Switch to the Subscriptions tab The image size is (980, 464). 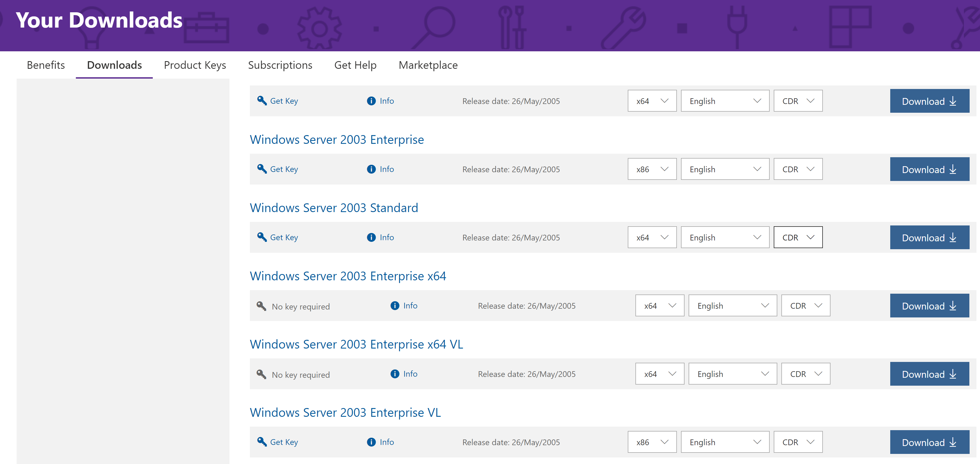(x=280, y=65)
